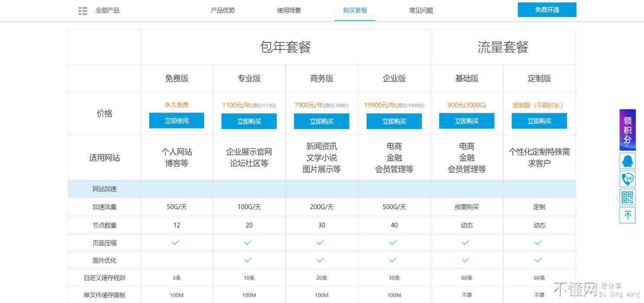This screenshot has height=303, width=644.
Task: Click the 加速流量 row label
Action: point(104,207)
